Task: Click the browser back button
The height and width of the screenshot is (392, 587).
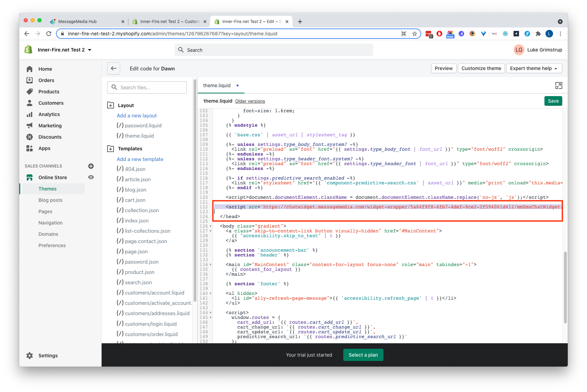Action: (x=27, y=34)
